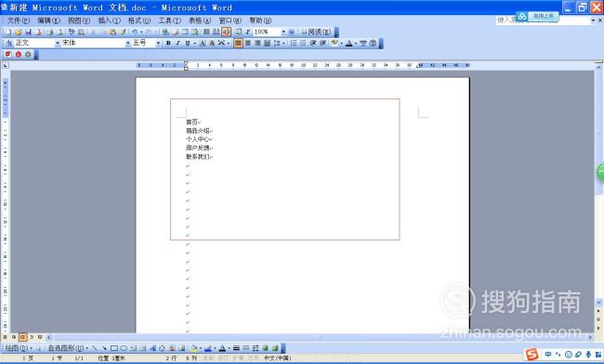This screenshot has width=604, height=364.
Task: Click the numbered list icon
Action: coord(294,43)
